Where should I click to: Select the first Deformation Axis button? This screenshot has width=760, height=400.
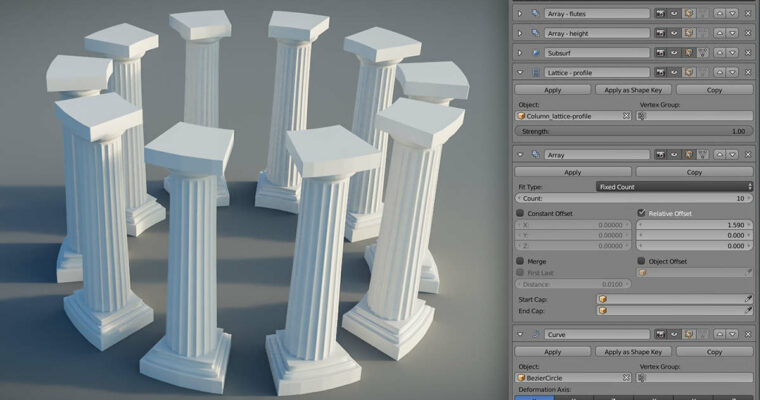click(x=534, y=398)
